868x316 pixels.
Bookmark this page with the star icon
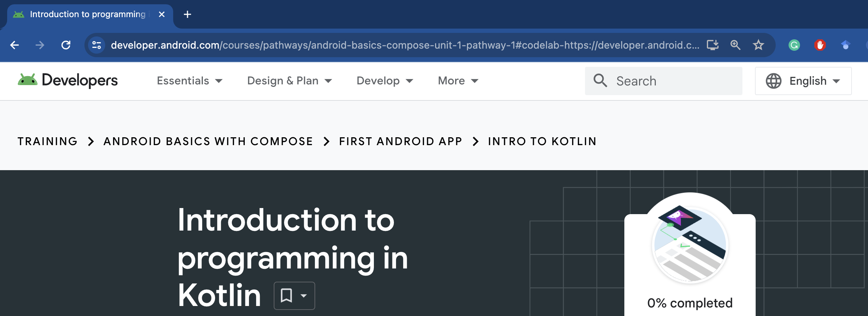[x=758, y=45]
